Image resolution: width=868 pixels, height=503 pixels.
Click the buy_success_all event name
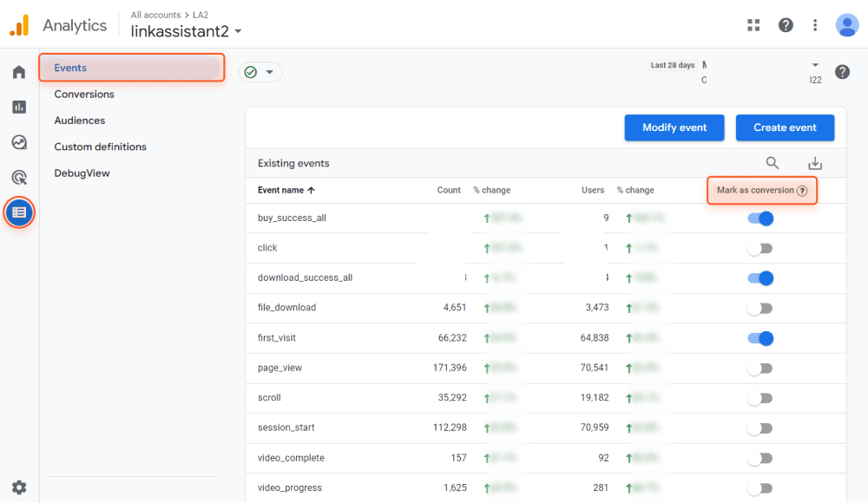pos(292,218)
